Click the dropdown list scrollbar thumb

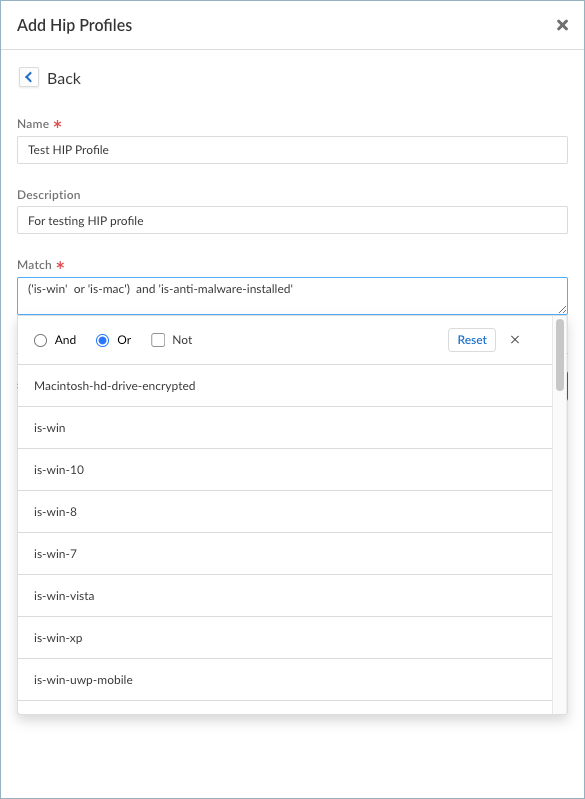[560, 355]
